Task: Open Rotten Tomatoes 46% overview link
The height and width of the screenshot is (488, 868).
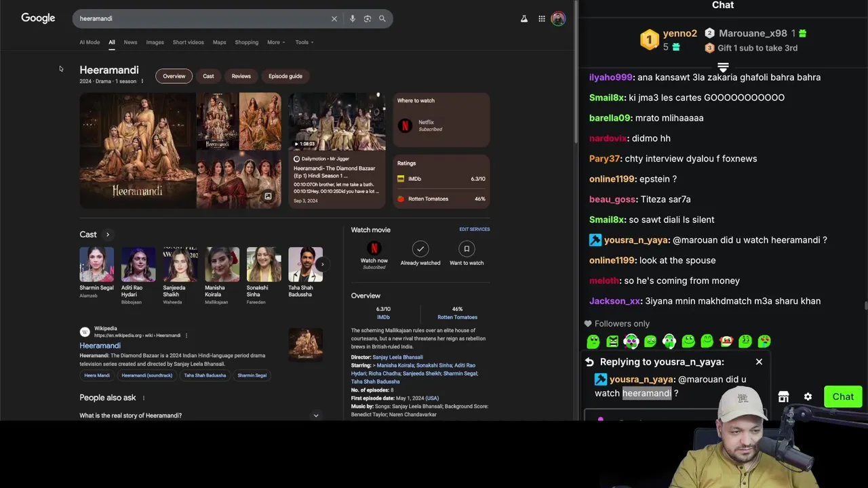Action: [x=457, y=313]
